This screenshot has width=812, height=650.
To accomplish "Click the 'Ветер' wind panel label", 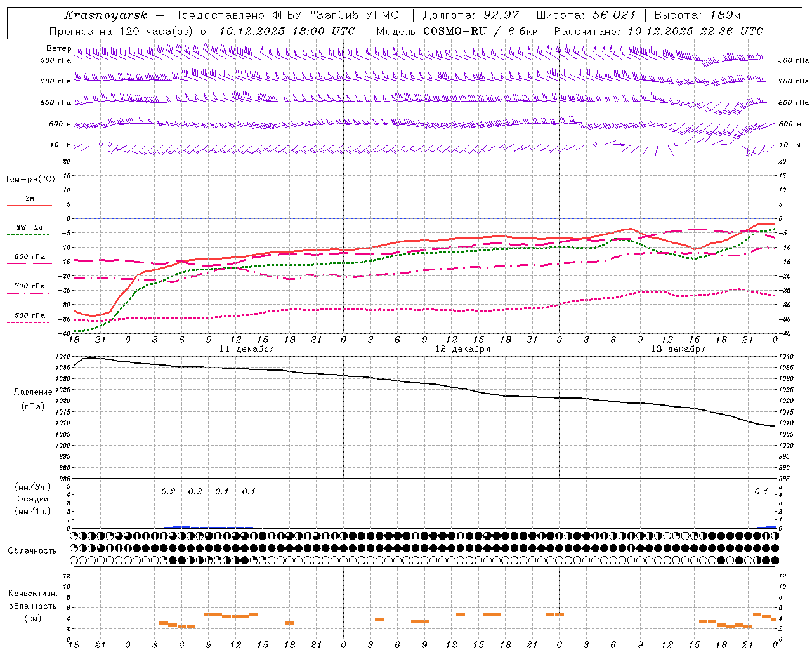I will (59, 49).
